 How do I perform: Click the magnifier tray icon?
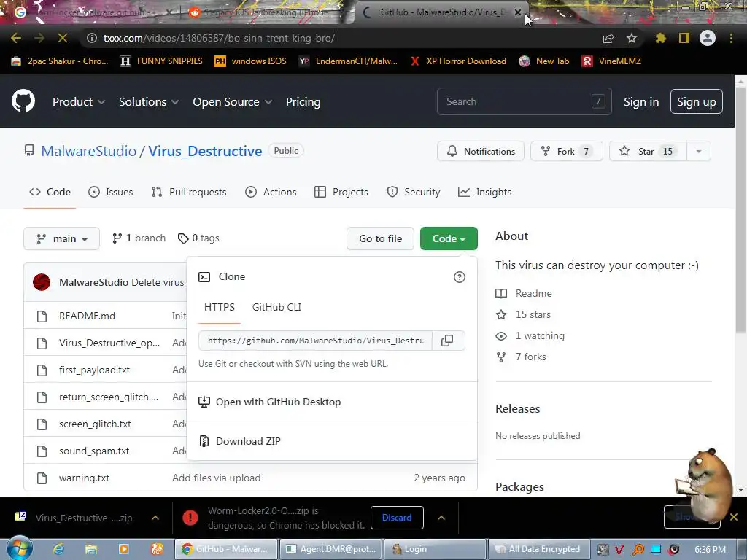(x=638, y=550)
